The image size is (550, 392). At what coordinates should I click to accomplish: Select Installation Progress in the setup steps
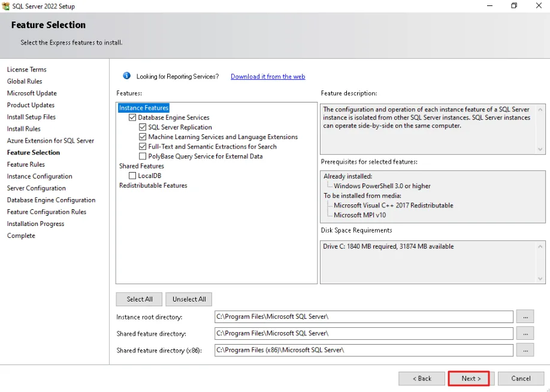click(35, 224)
